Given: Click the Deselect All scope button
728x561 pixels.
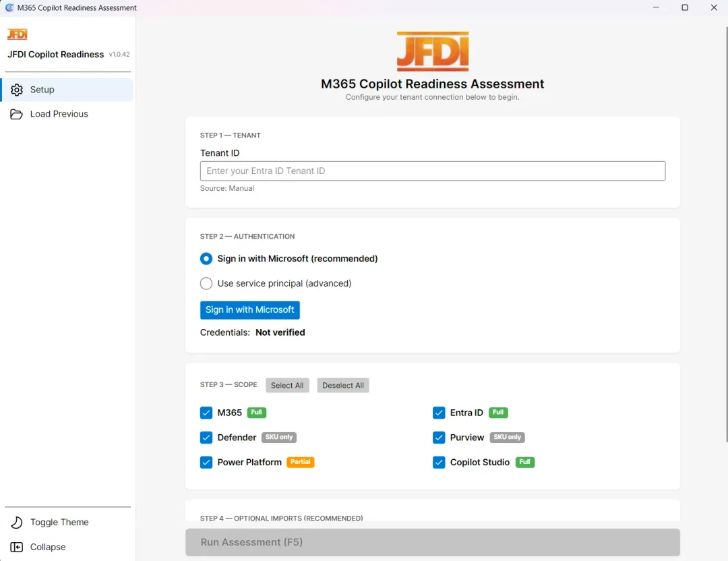Looking at the screenshot, I should tap(343, 386).
